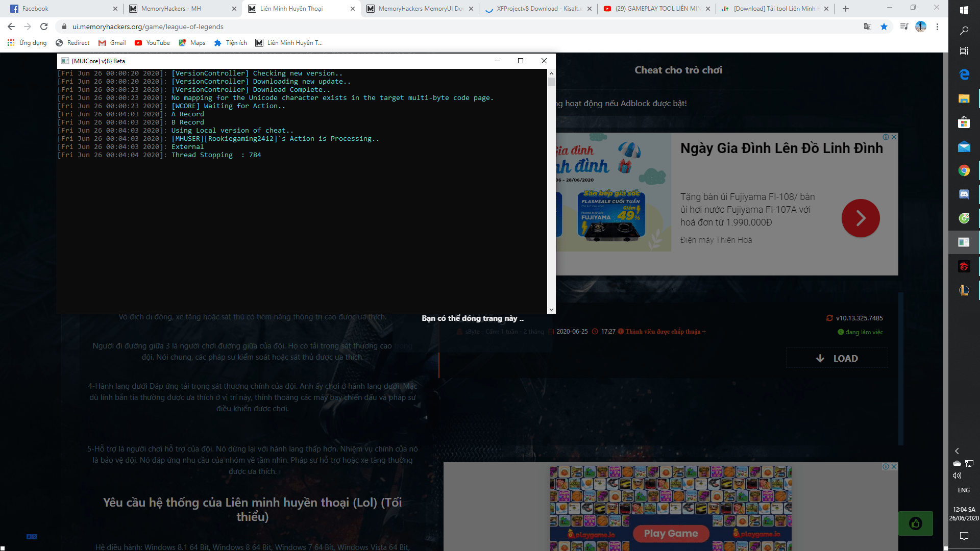The image size is (980, 551).
Task: Go back to previous page
Action: [11, 27]
